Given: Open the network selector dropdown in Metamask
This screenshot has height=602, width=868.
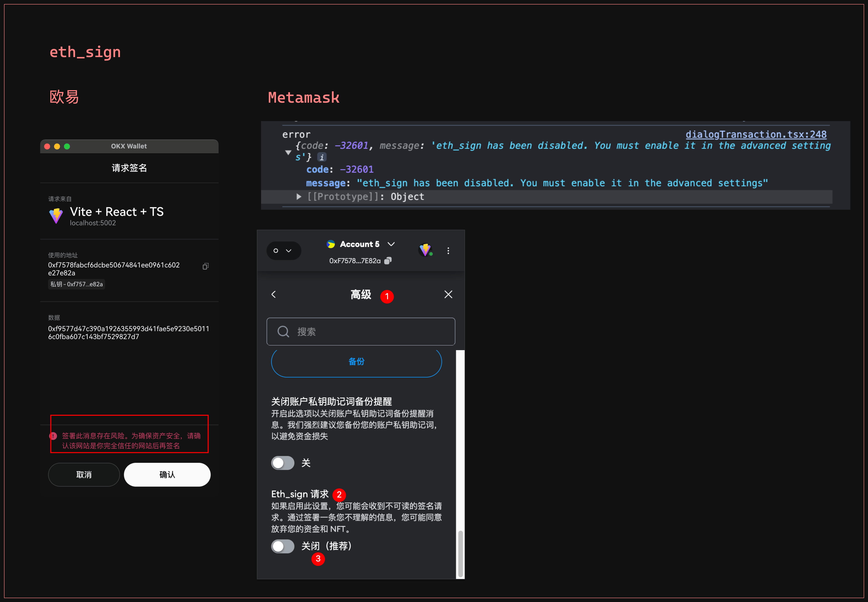Looking at the screenshot, I should (x=283, y=251).
